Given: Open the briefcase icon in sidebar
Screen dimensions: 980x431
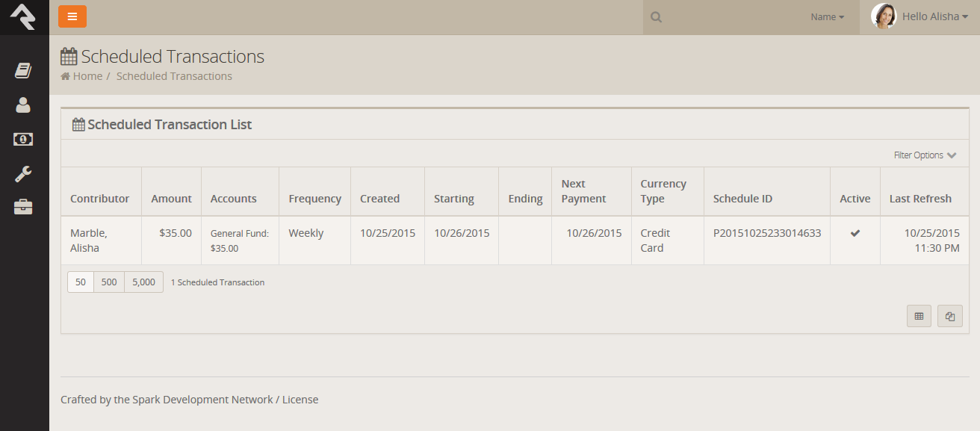Looking at the screenshot, I should tap(23, 208).
